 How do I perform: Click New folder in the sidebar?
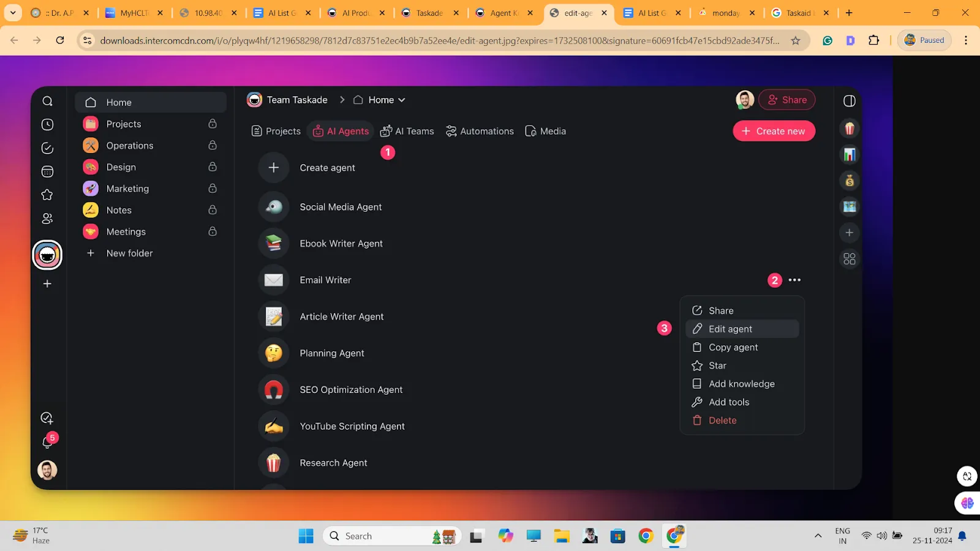151,253
